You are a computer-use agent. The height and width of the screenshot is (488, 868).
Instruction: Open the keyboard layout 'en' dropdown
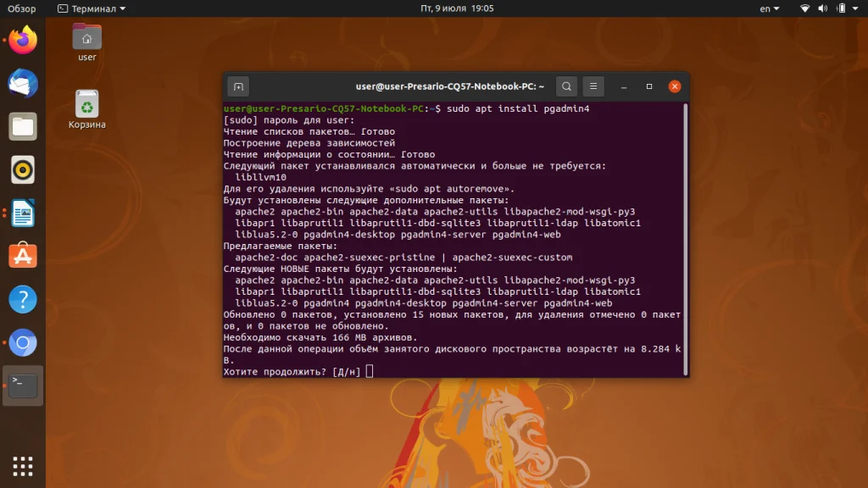pyautogui.click(x=768, y=8)
